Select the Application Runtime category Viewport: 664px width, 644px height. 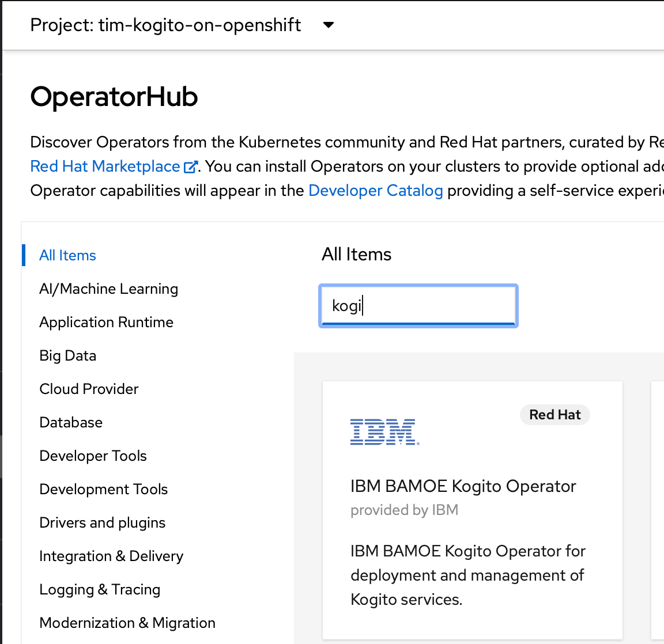pos(106,322)
